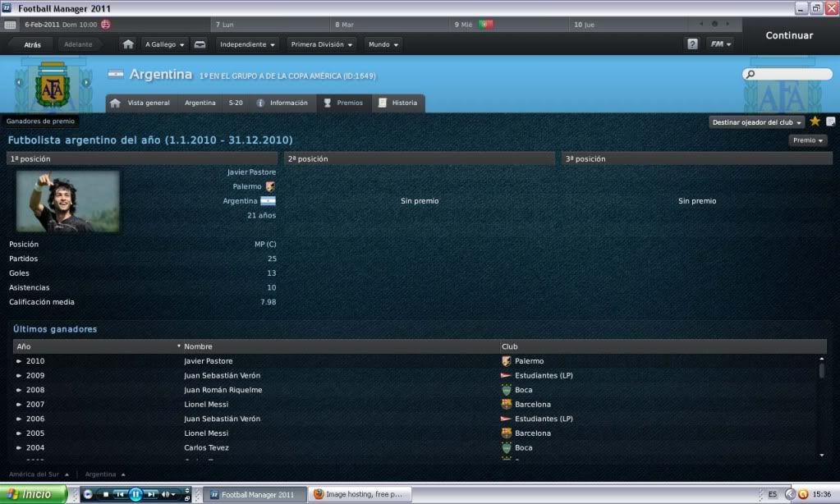
Task: Click Argentina flag in player details
Action: [x=268, y=201]
